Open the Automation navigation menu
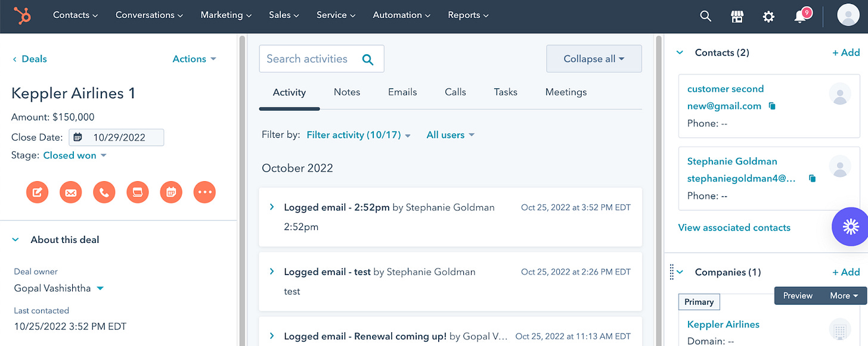868x346 pixels. [x=402, y=15]
